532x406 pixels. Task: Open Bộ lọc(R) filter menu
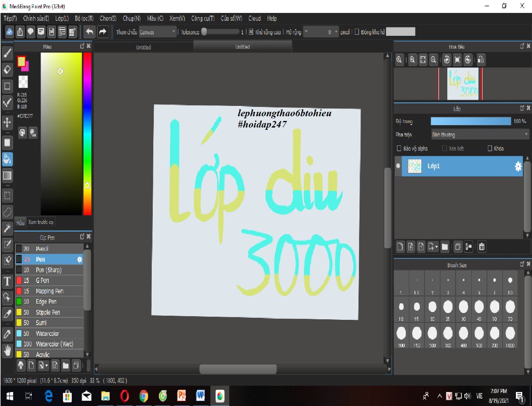click(x=84, y=18)
